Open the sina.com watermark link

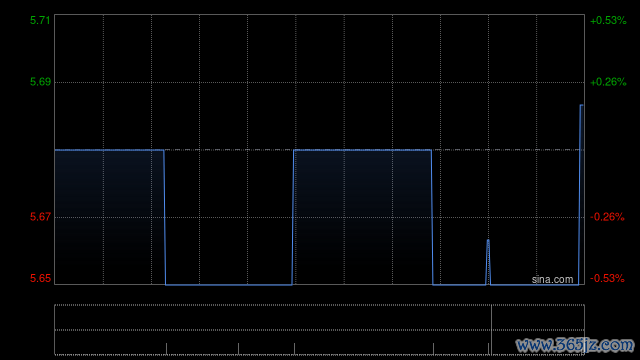tap(552, 279)
